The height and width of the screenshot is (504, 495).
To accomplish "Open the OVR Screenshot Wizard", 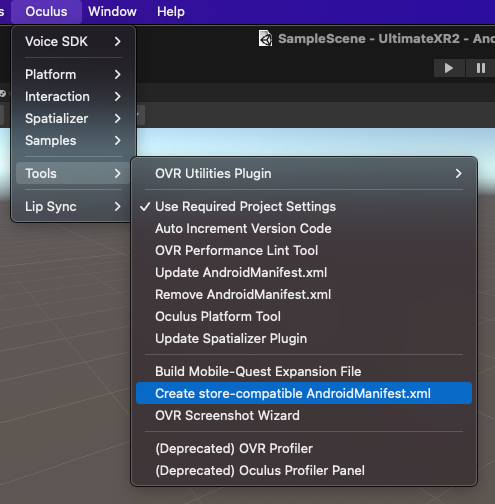I will click(304, 416).
